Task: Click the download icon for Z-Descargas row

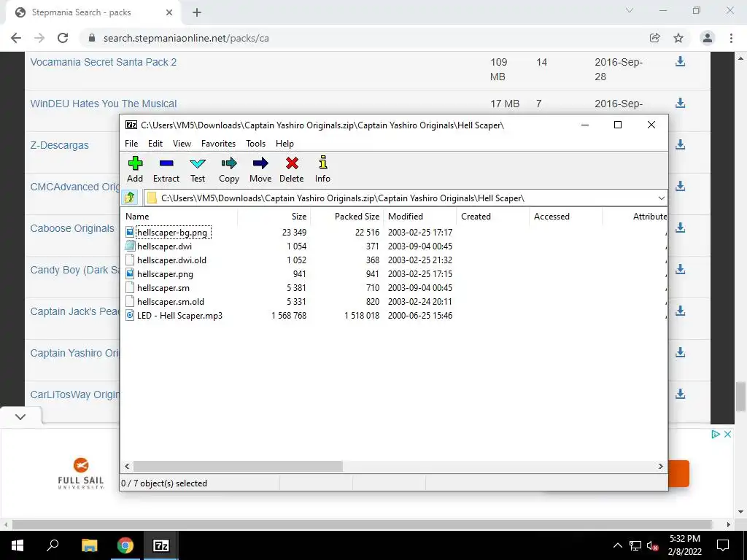Action: (x=681, y=144)
